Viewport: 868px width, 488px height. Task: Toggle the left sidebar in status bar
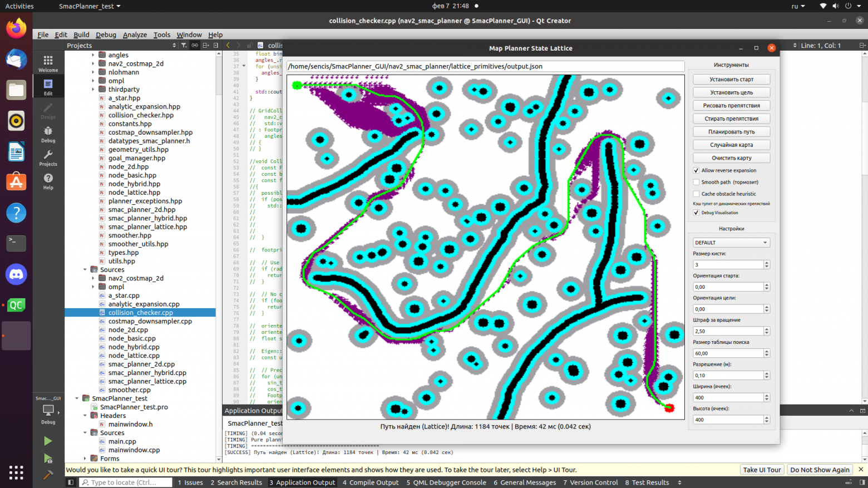coord(71,482)
